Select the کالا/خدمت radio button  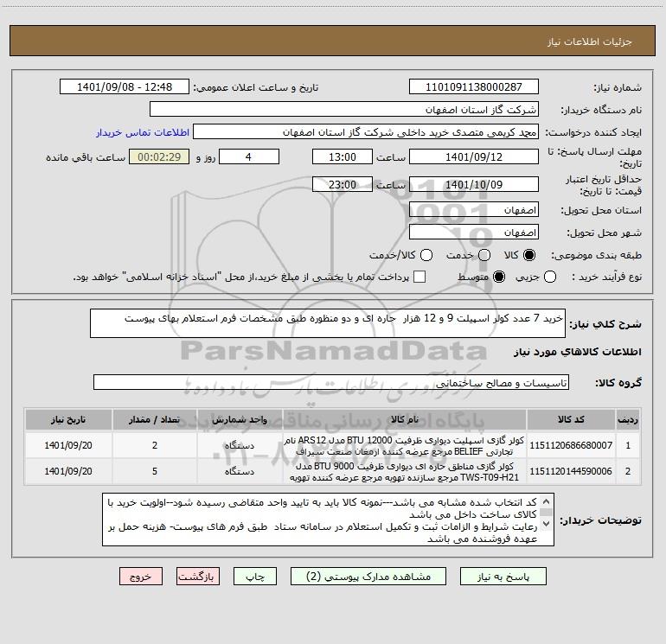point(426,255)
